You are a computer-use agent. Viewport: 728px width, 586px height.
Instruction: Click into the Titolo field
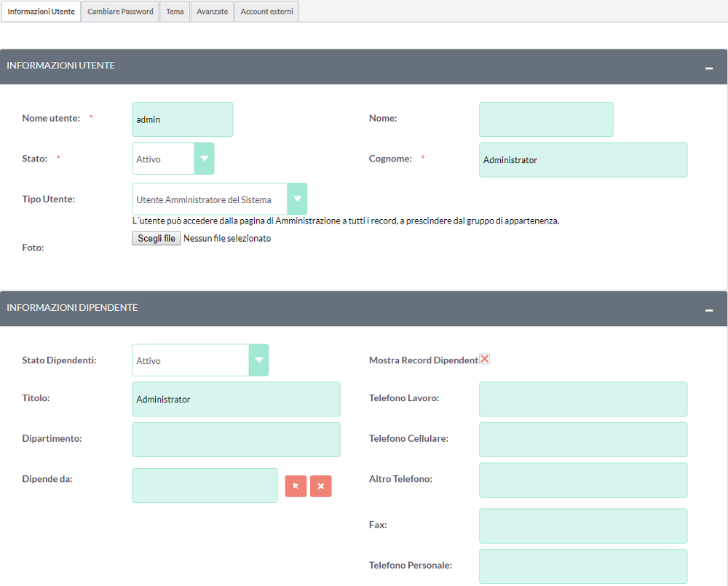236,400
